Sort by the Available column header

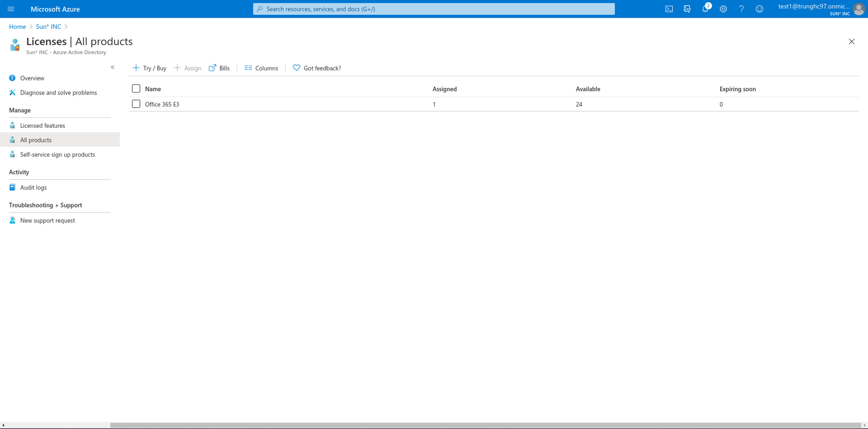[x=588, y=89]
